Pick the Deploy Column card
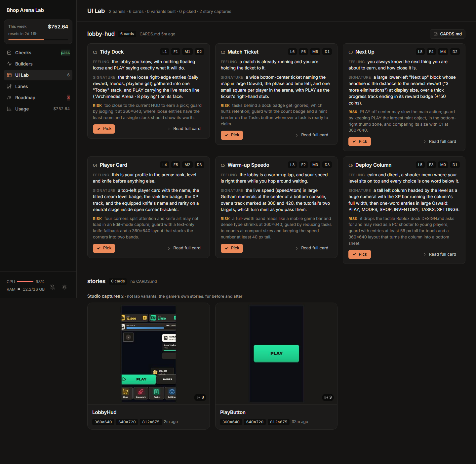 tap(360, 254)
